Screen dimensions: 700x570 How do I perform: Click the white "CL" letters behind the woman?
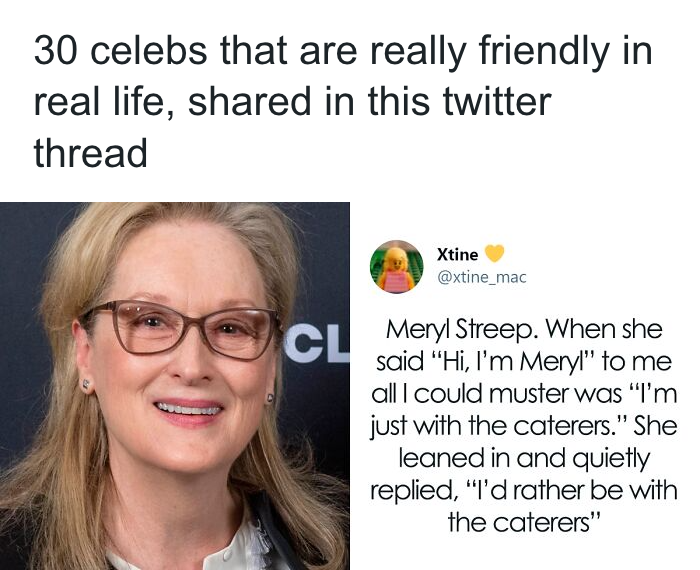tap(316, 344)
